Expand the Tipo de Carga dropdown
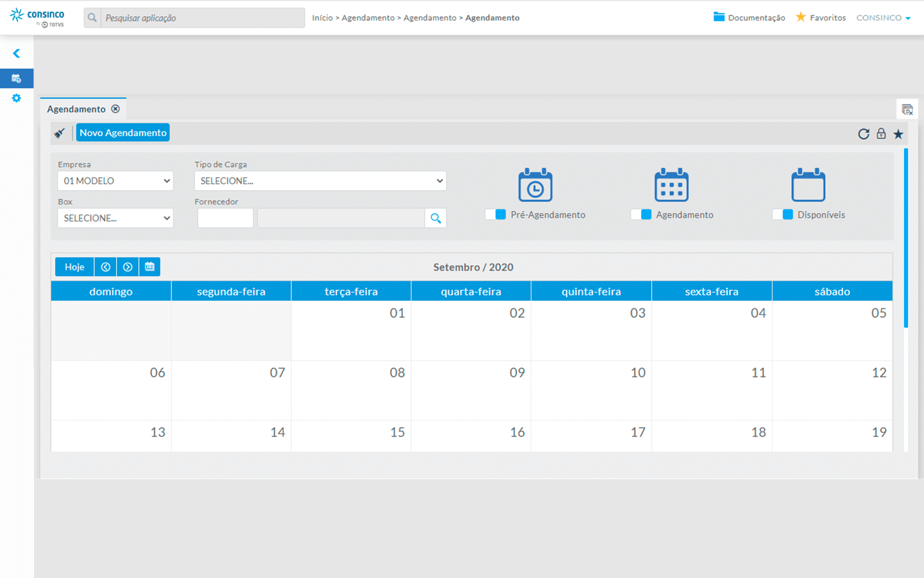This screenshot has width=924, height=578. click(320, 181)
